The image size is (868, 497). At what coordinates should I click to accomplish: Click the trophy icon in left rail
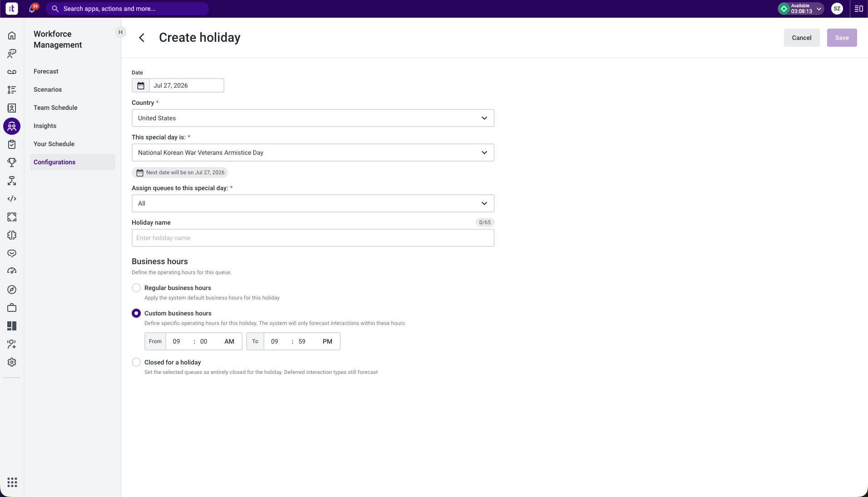[12, 162]
